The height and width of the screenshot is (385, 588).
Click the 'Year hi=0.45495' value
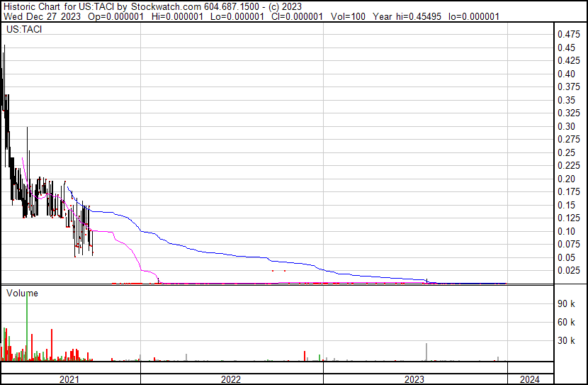click(407, 16)
